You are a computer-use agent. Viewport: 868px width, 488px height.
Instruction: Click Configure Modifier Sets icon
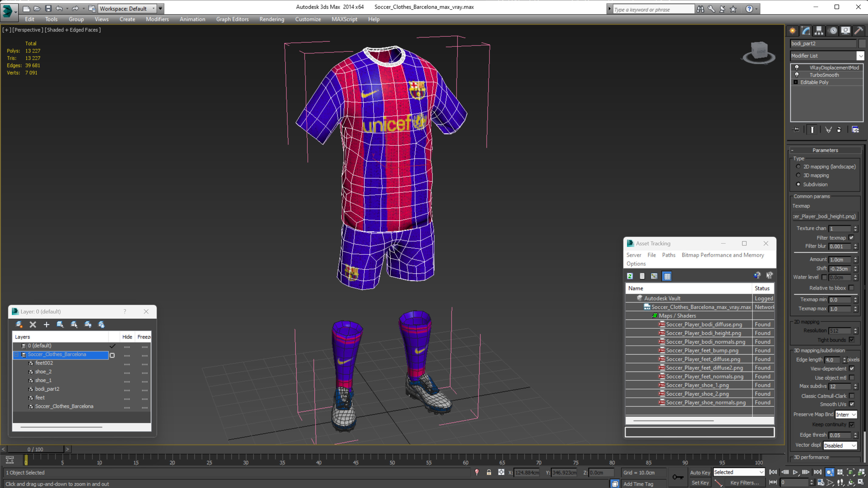855,130
